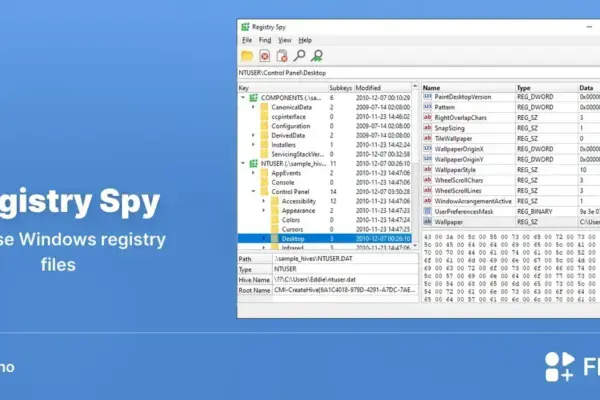
Task: Click the DWORD icon beside Pattern
Action: click(x=427, y=107)
